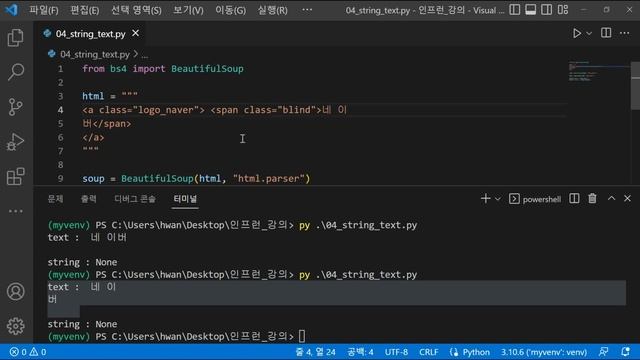Open the Manage gear settings icon
This screenshot has height=360, width=640.
[16, 326]
